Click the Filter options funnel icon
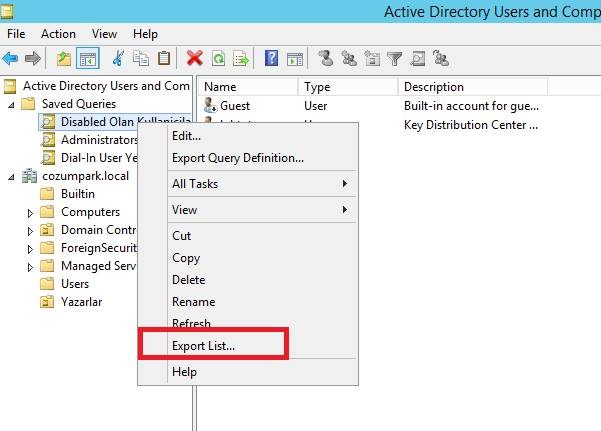 coord(394,59)
